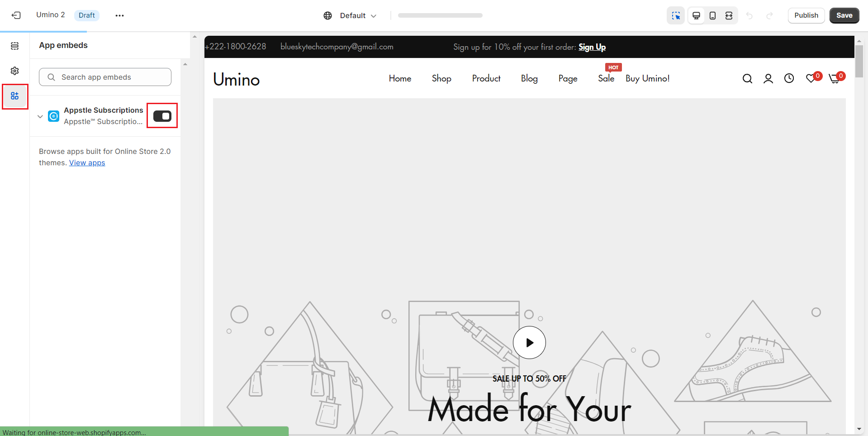Switch to mobile preview icon
Screen dimensions: 868x436
tap(712, 15)
